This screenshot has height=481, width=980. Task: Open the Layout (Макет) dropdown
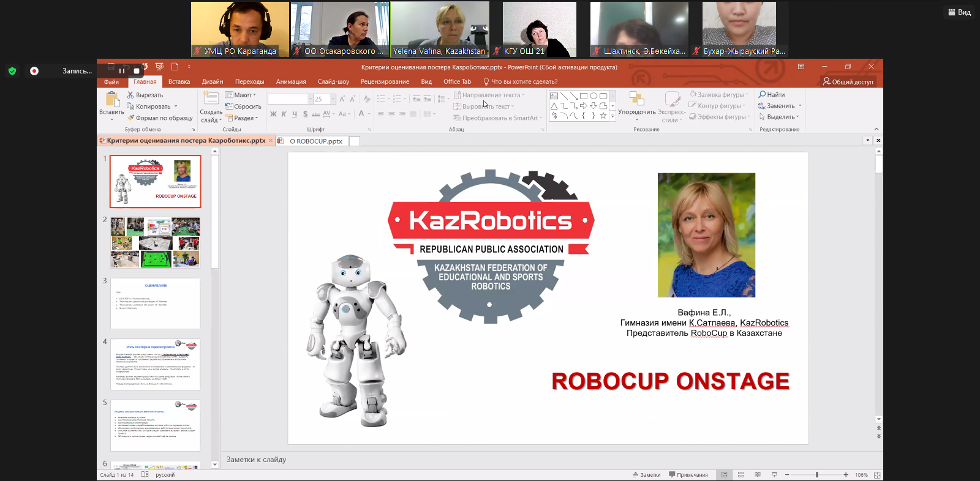coord(241,95)
